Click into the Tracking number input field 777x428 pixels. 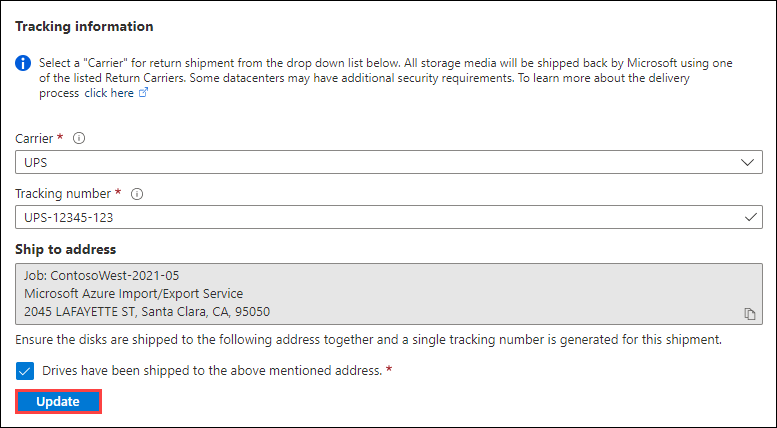coord(380,216)
